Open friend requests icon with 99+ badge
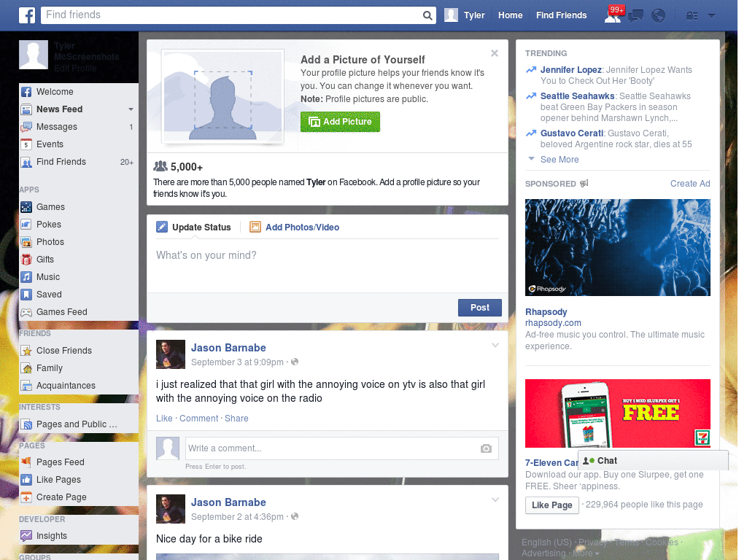 [614, 15]
